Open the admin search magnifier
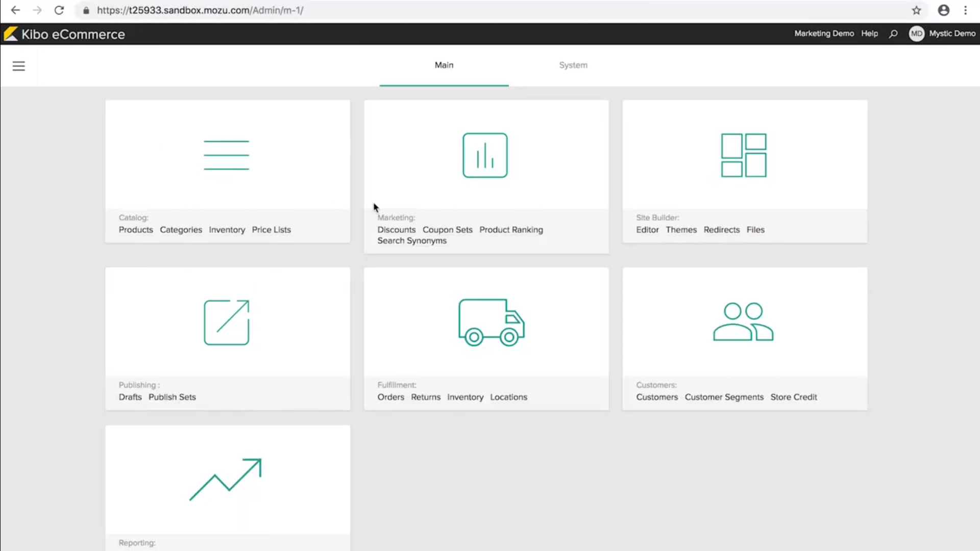 (x=893, y=34)
